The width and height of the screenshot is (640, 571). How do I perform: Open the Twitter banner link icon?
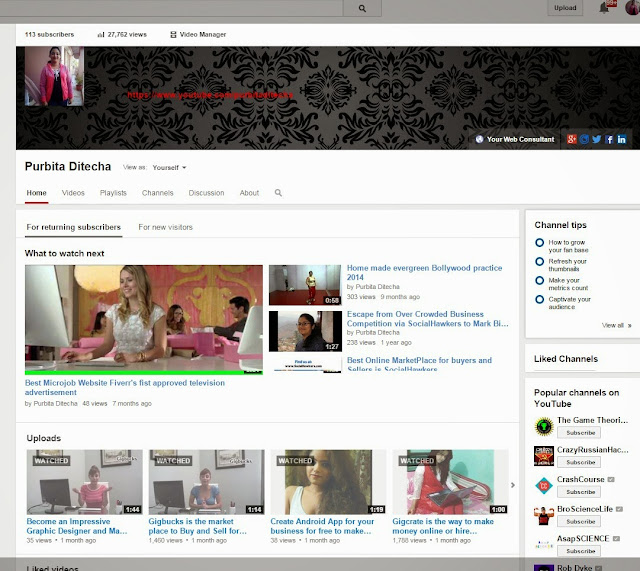[x=596, y=139]
